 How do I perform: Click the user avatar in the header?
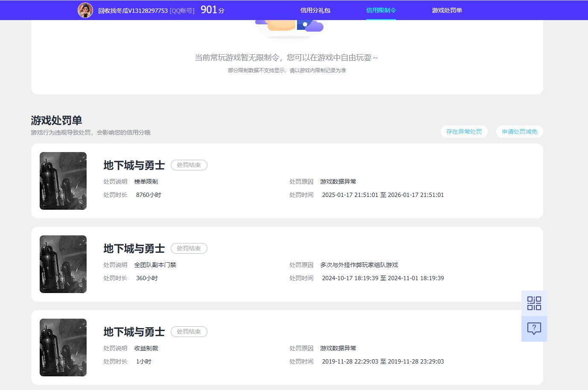click(x=85, y=10)
